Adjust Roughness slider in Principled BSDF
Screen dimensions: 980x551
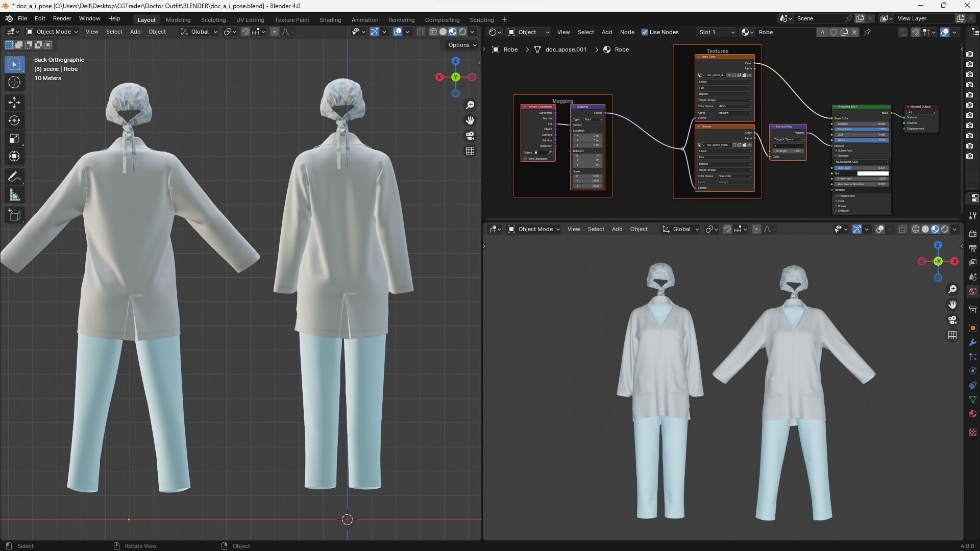(x=861, y=129)
